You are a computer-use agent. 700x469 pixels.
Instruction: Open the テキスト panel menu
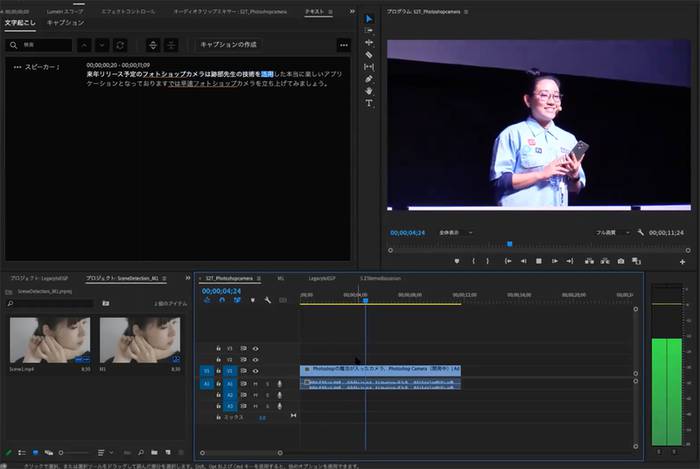click(330, 12)
